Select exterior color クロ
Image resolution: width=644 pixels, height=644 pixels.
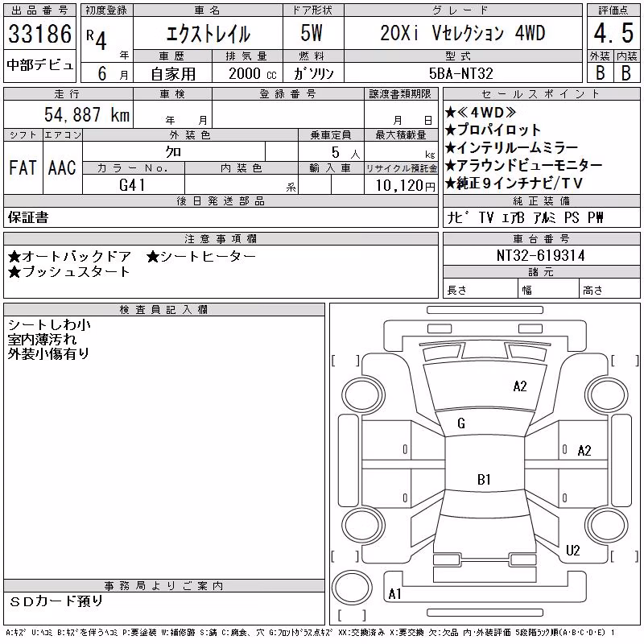173,152
